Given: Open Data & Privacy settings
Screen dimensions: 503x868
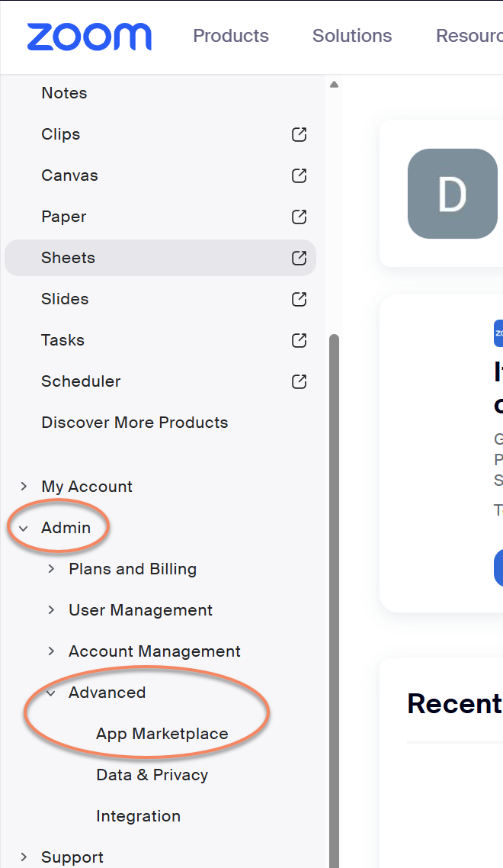Looking at the screenshot, I should pos(152,775).
